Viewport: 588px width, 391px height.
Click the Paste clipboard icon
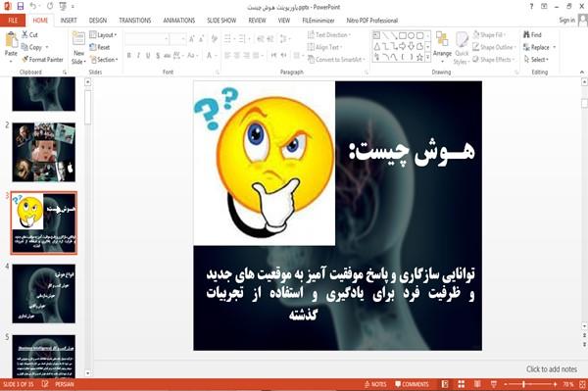coord(11,39)
